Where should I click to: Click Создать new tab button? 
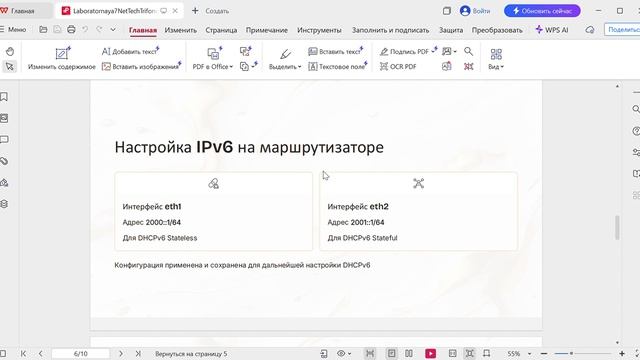tap(210, 11)
